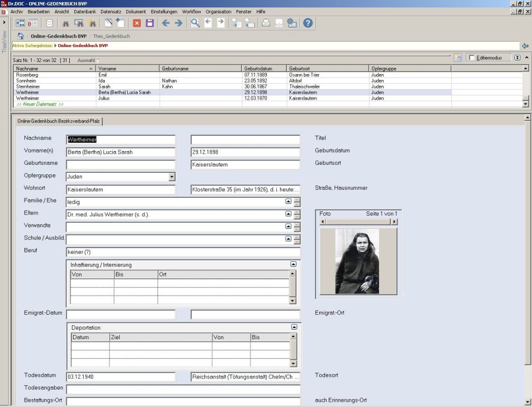Screen dimensions: 532x407
Task: Open the magnifying glass search tool
Action: click(x=195, y=23)
